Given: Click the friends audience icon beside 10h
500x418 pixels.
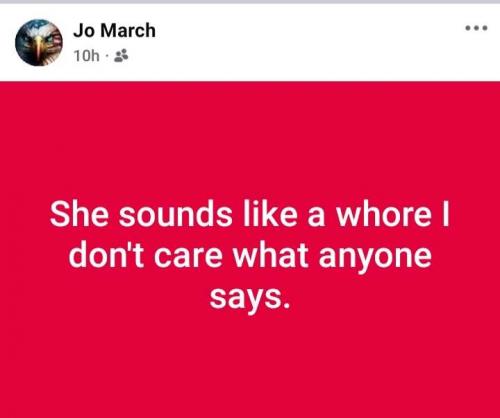Looking at the screenshot, I should 121,56.
